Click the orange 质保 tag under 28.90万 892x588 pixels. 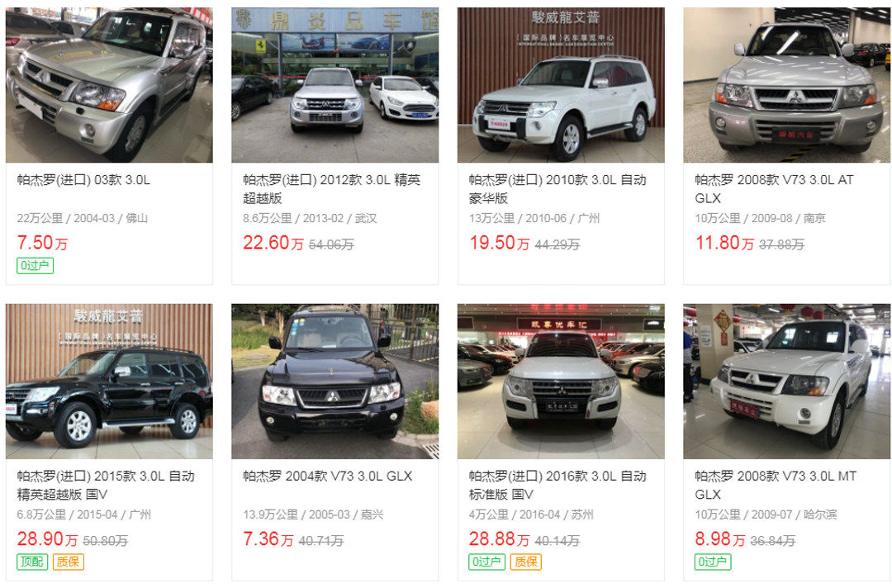point(69,562)
